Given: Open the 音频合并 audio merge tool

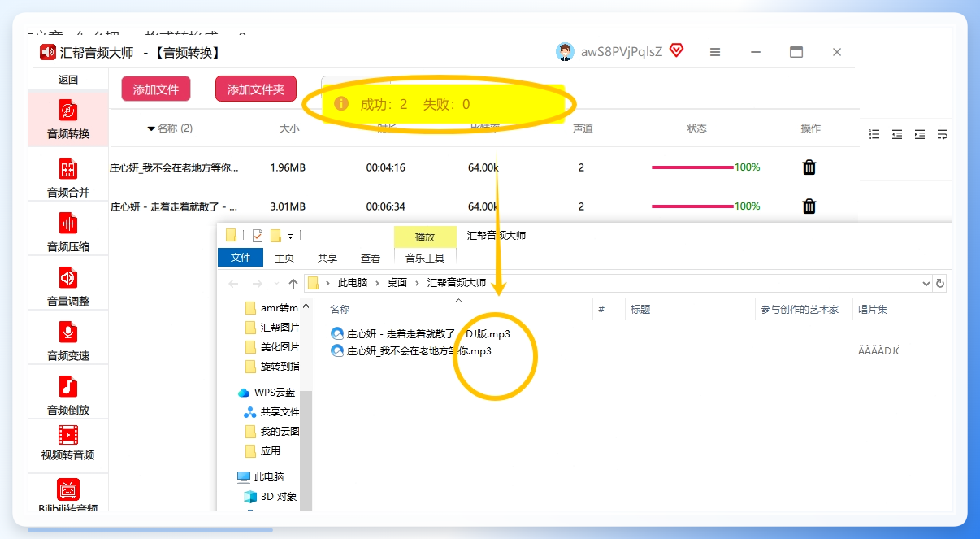Looking at the screenshot, I should coord(68,178).
